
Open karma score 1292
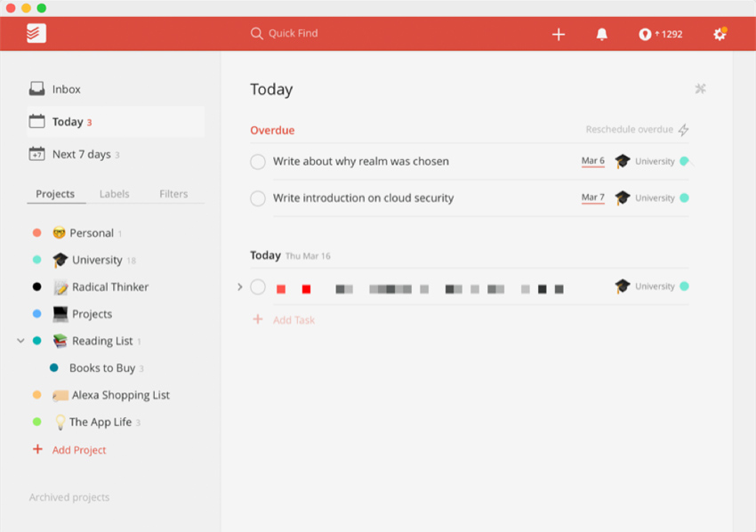[x=661, y=34]
